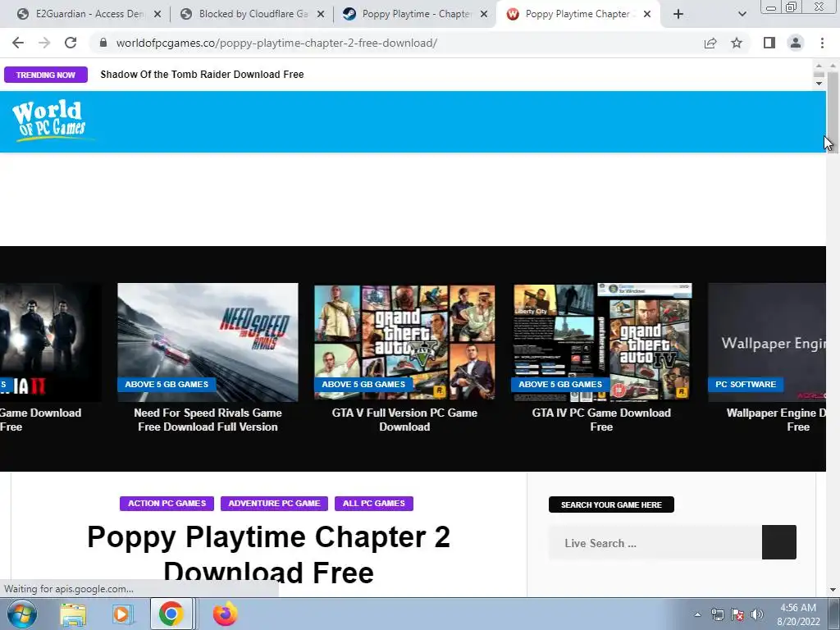Launch Firefox from the taskbar

(226, 614)
